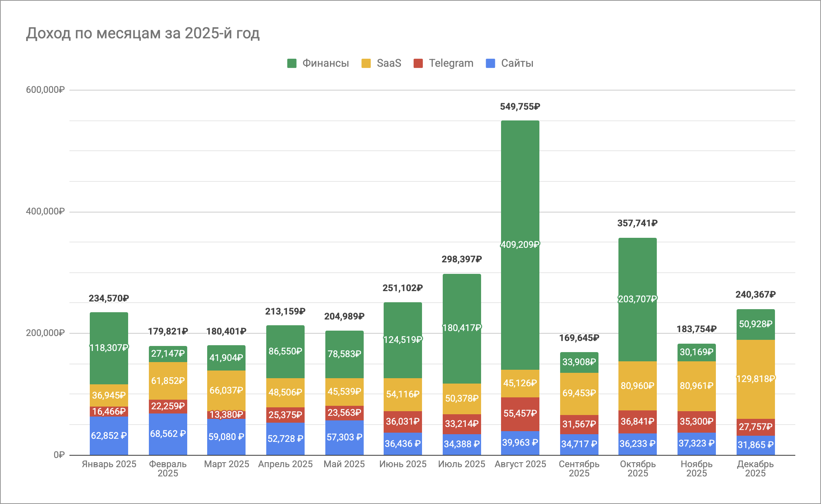Click the chart title Доход по месяцам
Image resolution: width=821 pixels, height=504 pixels.
tap(143, 33)
